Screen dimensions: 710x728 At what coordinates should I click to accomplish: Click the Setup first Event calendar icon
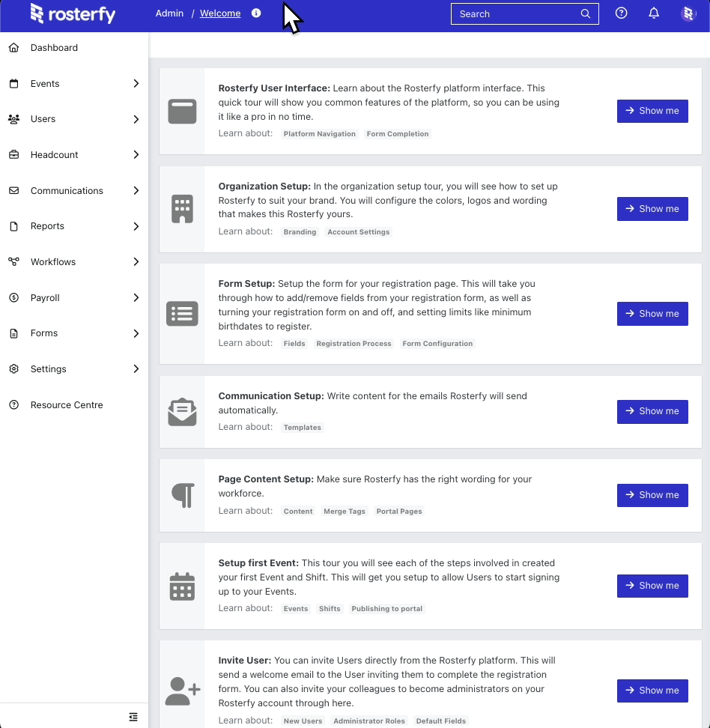point(182,586)
